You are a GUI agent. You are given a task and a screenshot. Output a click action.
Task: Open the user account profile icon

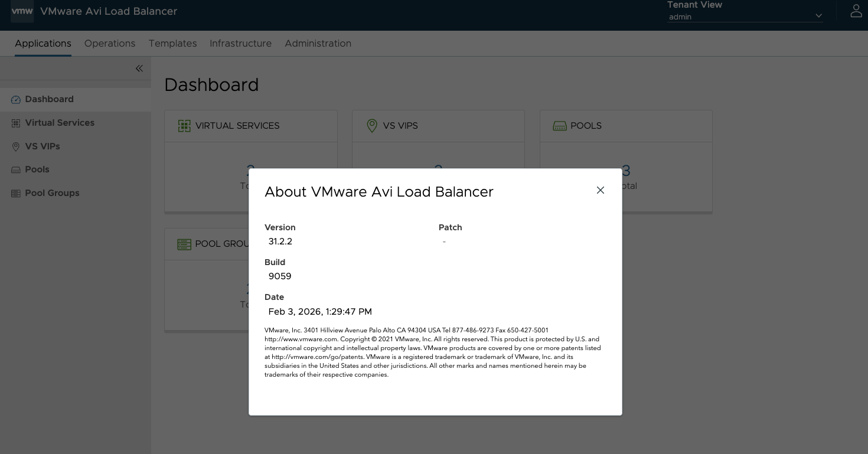[856, 11]
